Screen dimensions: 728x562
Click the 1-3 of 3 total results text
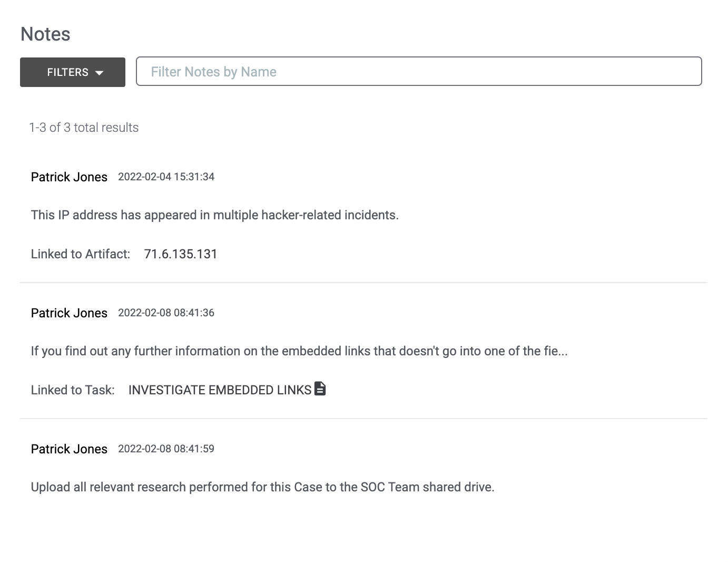tap(84, 128)
